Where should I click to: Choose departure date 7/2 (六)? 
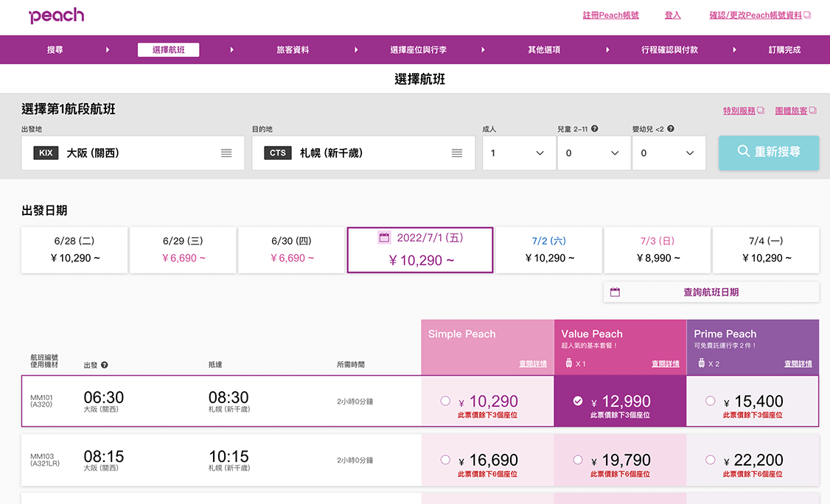(x=549, y=250)
